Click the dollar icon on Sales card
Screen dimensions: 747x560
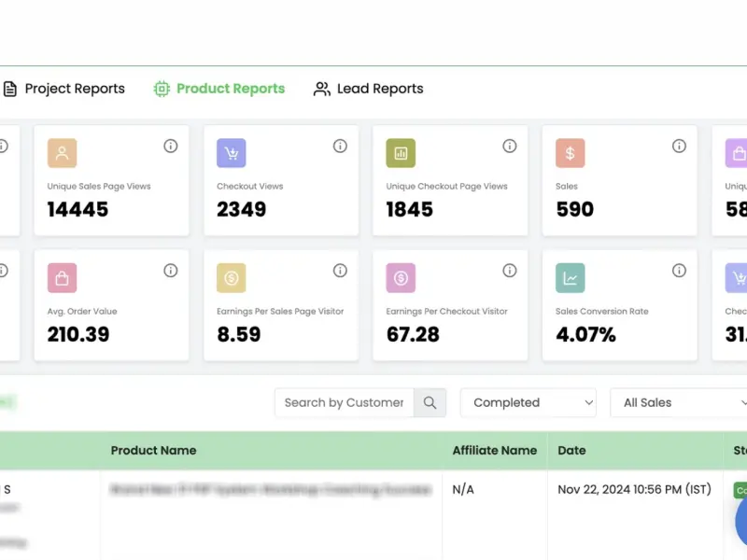tap(571, 153)
